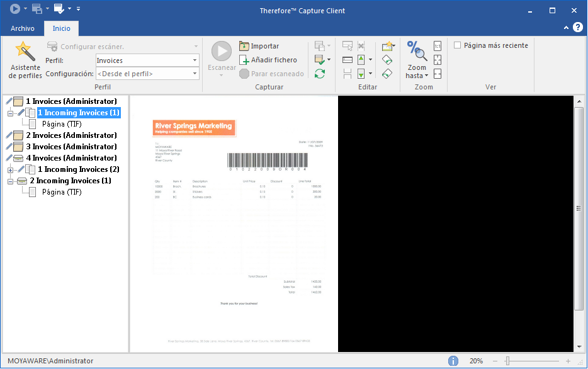
Task: Click the fit page width icon
Action: [x=438, y=74]
